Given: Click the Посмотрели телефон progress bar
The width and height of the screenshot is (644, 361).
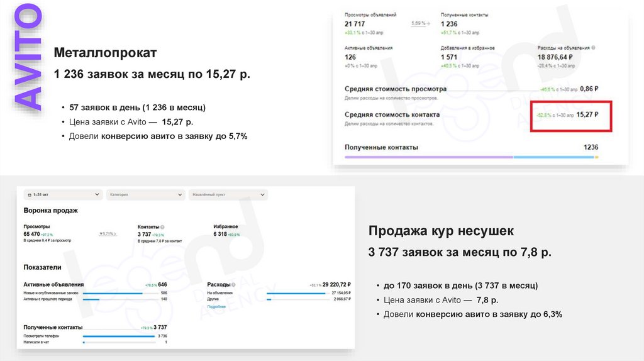Looking at the screenshot, I should (x=119, y=336).
